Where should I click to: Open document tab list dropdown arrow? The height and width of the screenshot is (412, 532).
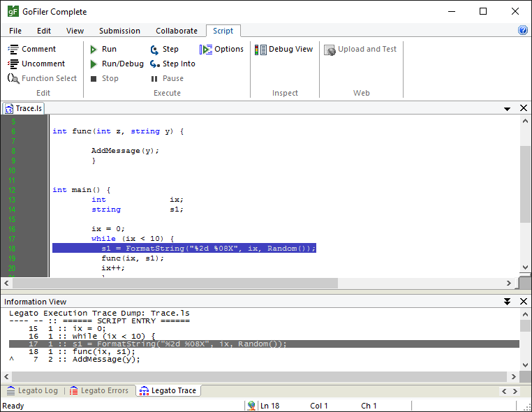(507, 109)
